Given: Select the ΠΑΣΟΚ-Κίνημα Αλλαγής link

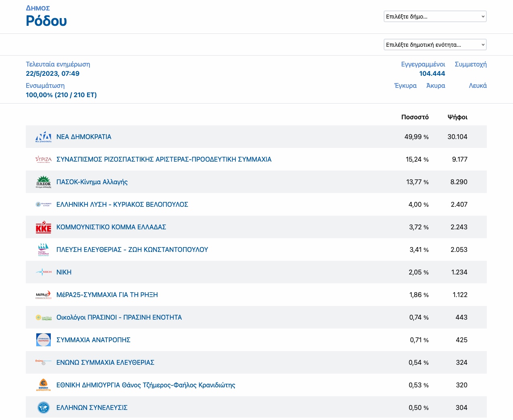Looking at the screenshot, I should pyautogui.click(x=92, y=182).
